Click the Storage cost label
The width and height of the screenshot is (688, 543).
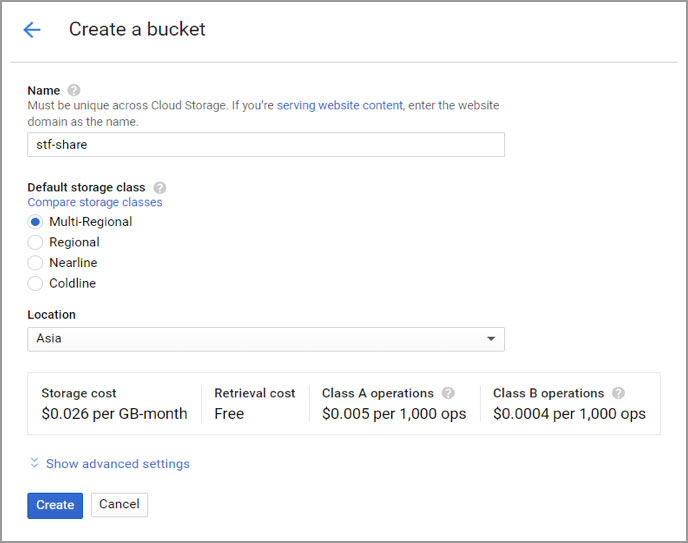pyautogui.click(x=79, y=393)
